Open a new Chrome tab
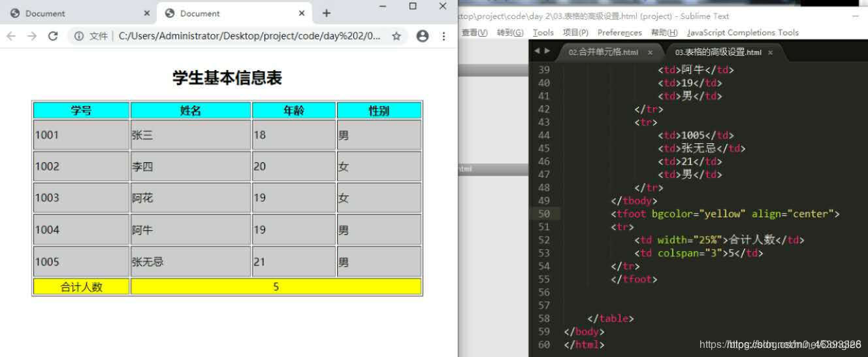The height and width of the screenshot is (357, 868). pos(327,13)
